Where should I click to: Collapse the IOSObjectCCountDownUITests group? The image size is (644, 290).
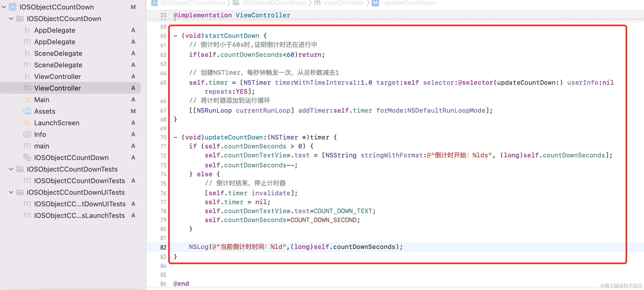tap(11, 192)
